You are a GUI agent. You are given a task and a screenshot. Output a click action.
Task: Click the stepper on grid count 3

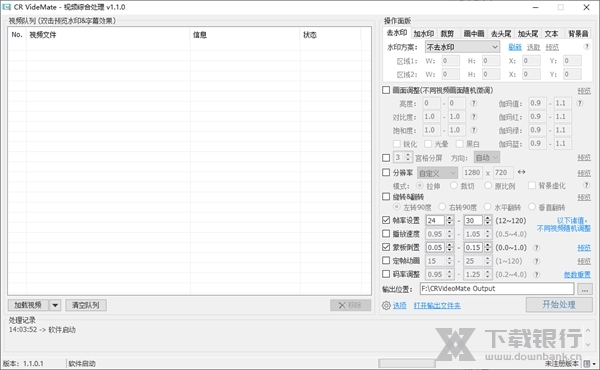[408, 157]
